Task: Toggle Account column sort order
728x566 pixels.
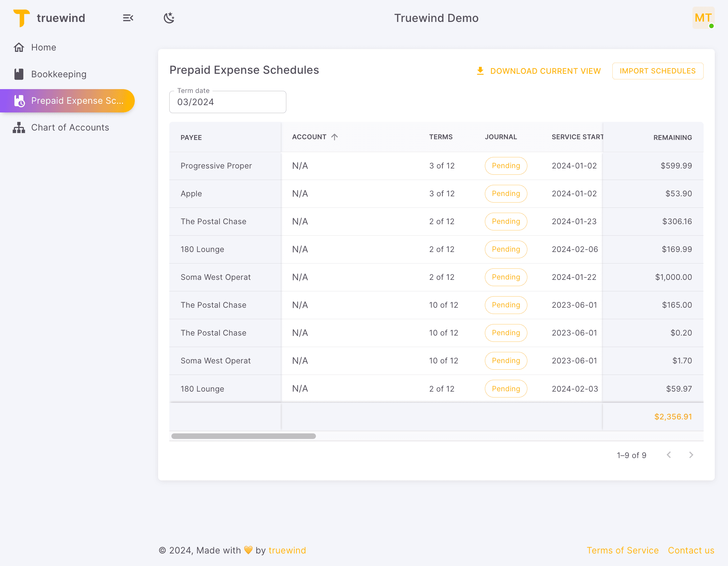Action: 335,137
